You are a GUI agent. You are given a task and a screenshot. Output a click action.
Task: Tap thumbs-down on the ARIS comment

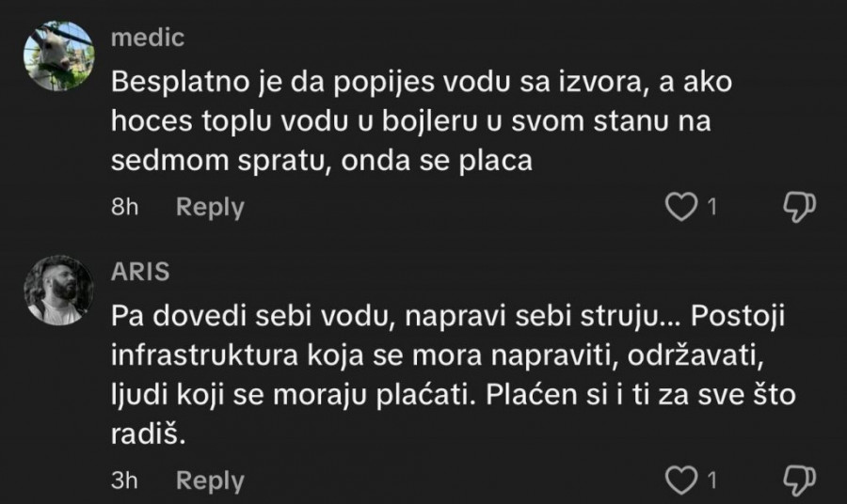[x=799, y=480]
